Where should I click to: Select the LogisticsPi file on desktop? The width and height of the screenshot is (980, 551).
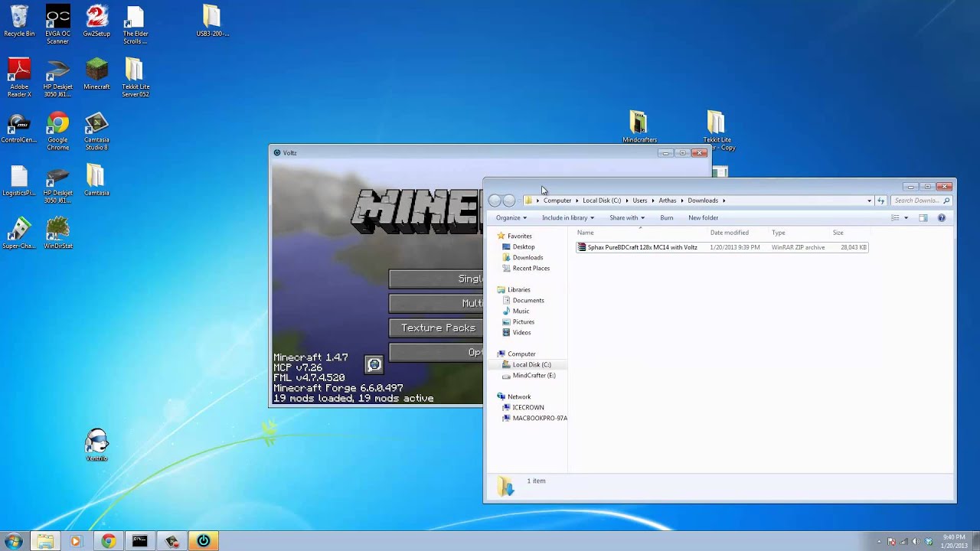coord(19,181)
